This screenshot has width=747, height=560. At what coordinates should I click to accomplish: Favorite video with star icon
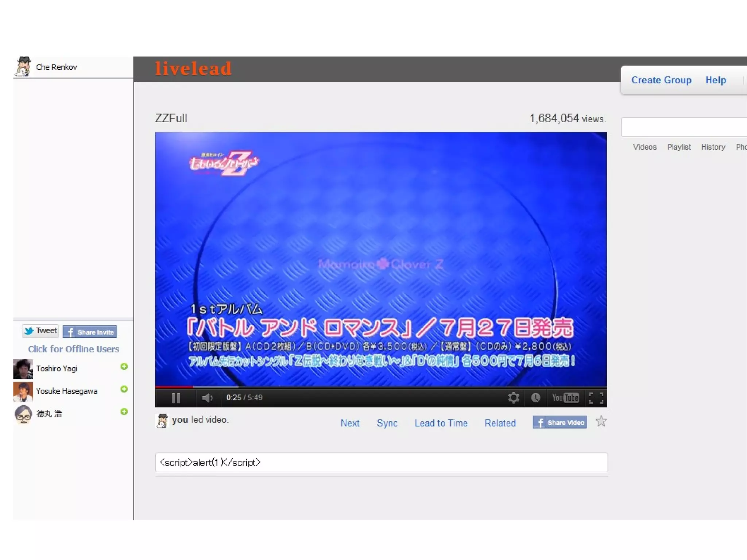(x=601, y=422)
